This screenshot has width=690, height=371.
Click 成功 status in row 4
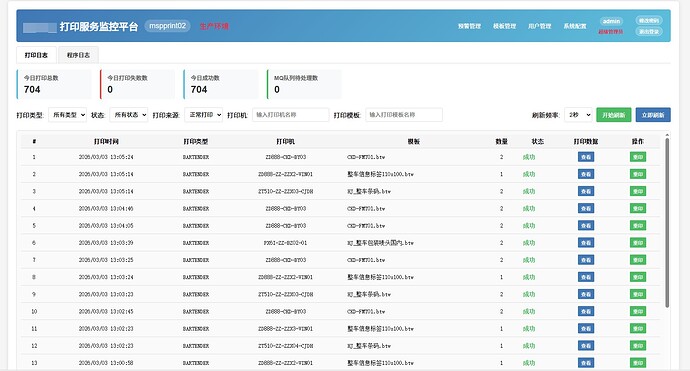tap(529, 209)
